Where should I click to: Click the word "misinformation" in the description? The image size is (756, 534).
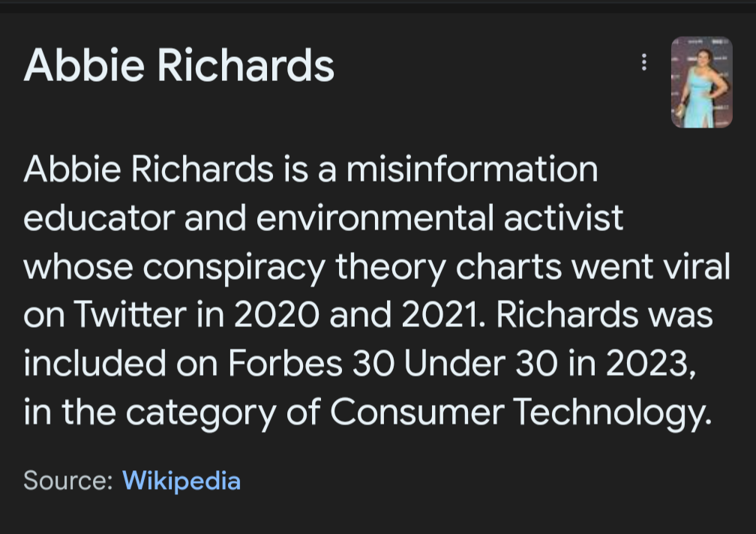(x=472, y=169)
